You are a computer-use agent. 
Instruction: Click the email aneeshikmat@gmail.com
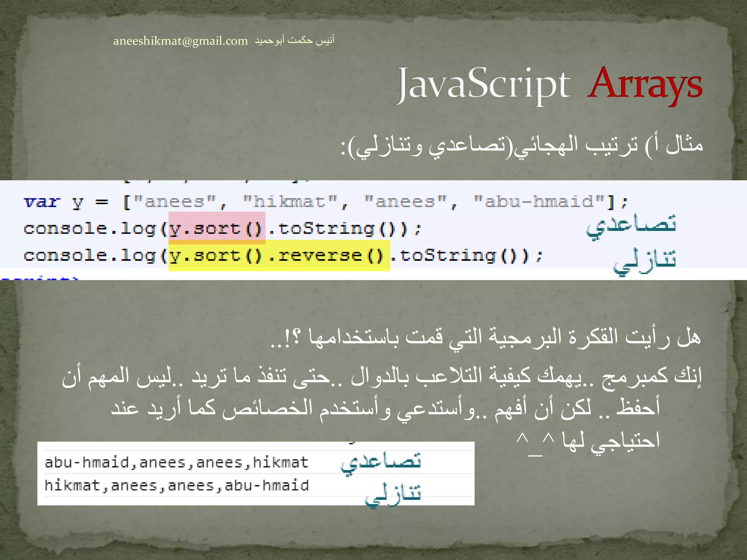tap(181, 41)
